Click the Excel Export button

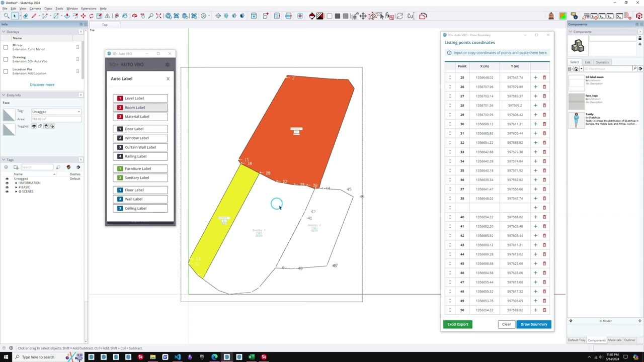coord(458,324)
